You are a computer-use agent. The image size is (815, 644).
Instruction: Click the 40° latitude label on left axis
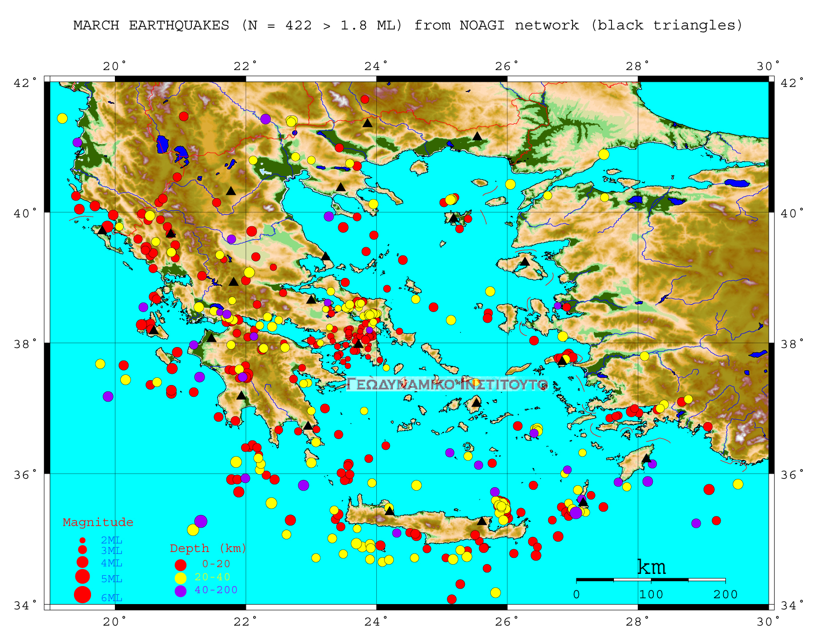[24, 214]
